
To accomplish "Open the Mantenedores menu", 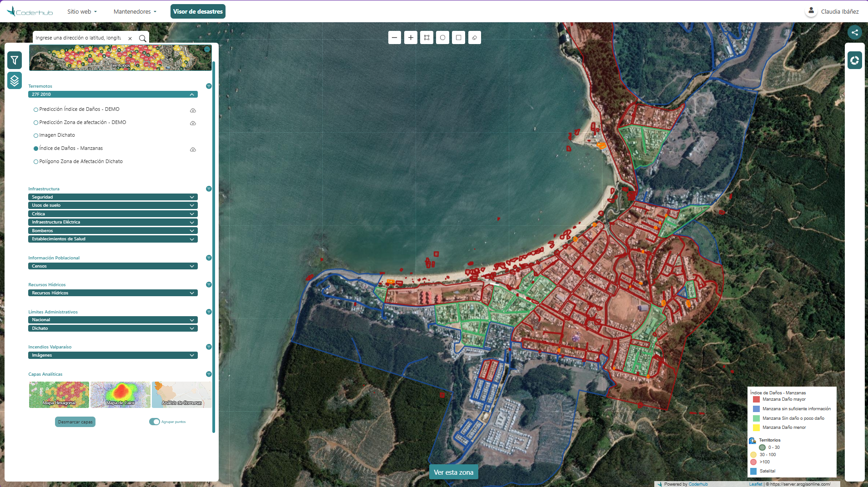I will 135,11.
